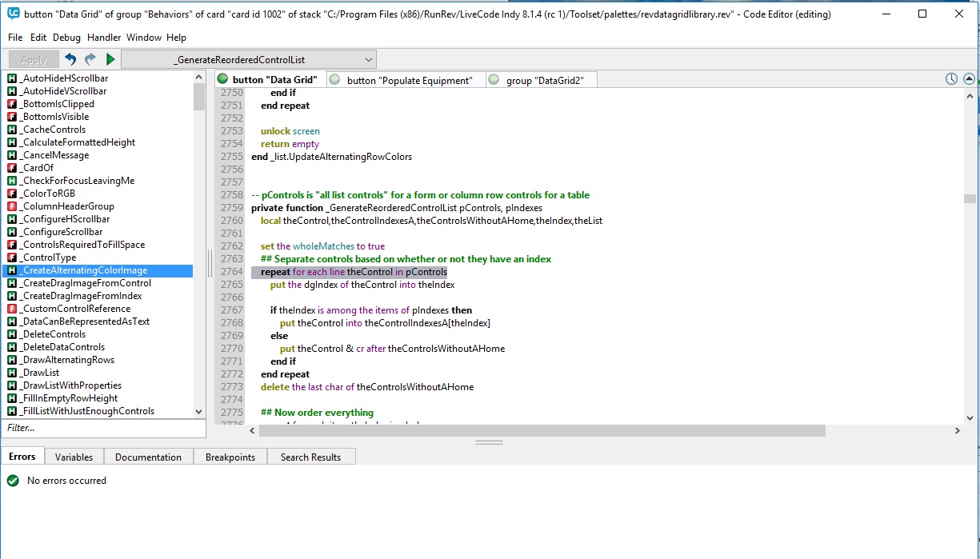Click the circled up-arrow icon above the editor
The width and height of the screenshot is (980, 559).
tap(969, 79)
